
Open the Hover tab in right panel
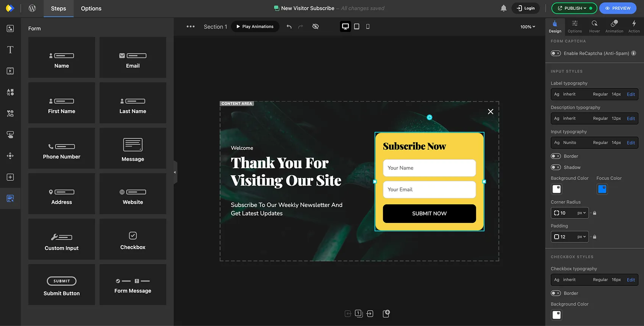pos(594,27)
